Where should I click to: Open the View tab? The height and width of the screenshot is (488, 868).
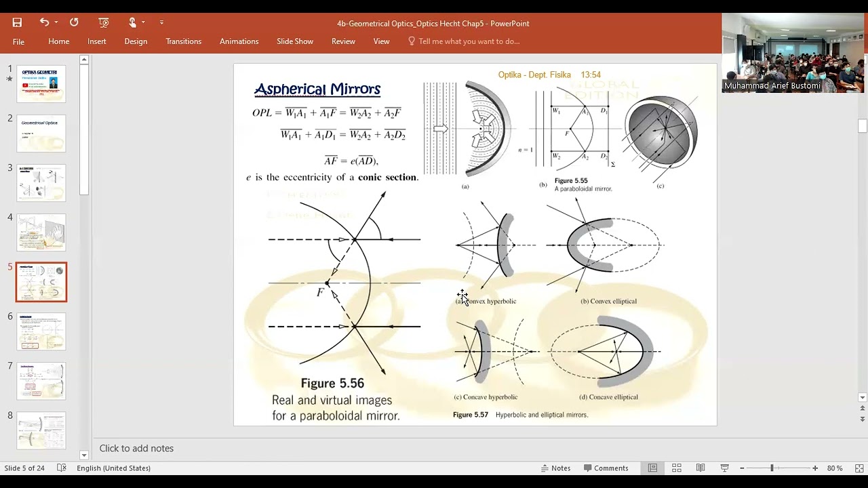click(x=382, y=41)
